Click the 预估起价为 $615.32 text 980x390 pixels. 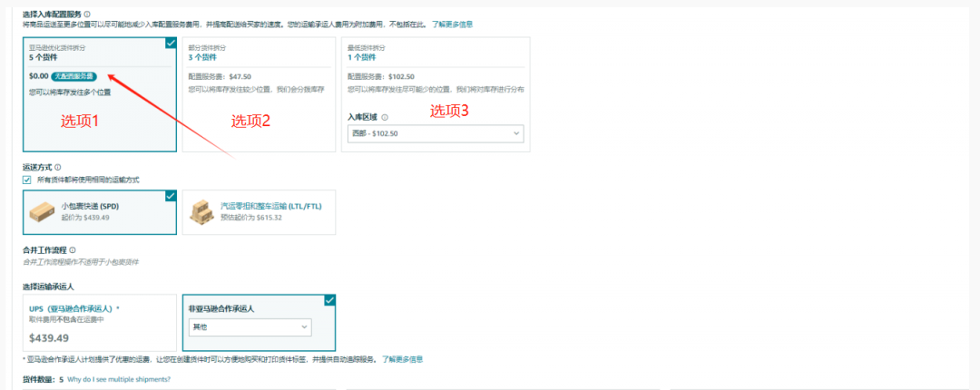coord(251,218)
